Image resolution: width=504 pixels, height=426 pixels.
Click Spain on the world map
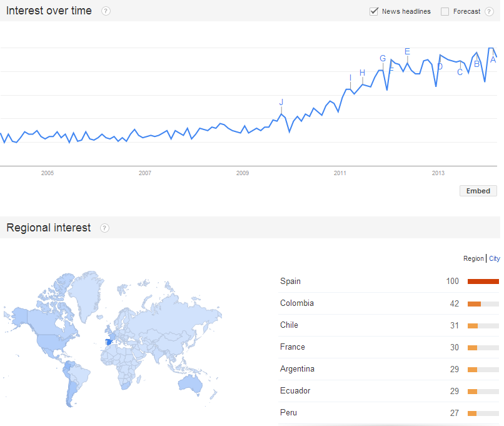point(111,340)
